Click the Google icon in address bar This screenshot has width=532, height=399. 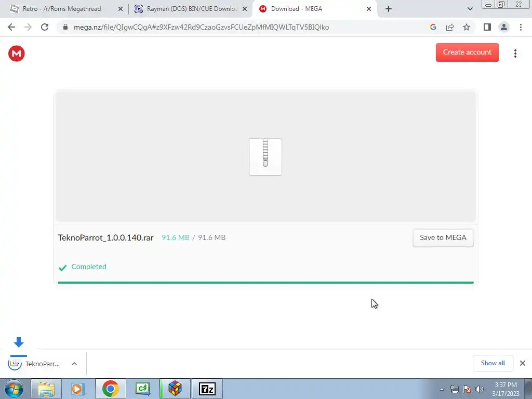click(x=433, y=27)
